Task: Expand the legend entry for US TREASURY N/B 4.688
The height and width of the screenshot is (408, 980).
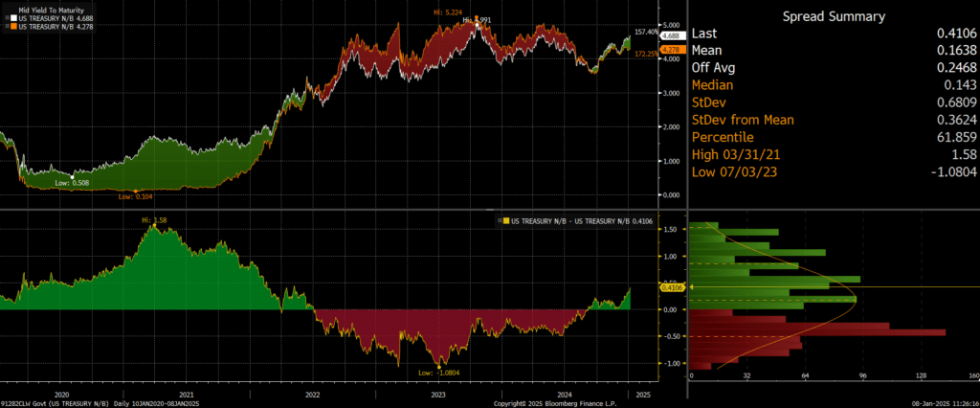Action: click(7, 18)
